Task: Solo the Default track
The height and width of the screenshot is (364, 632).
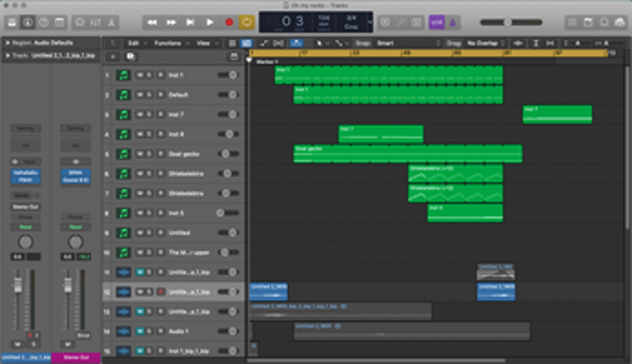Action: [x=149, y=95]
